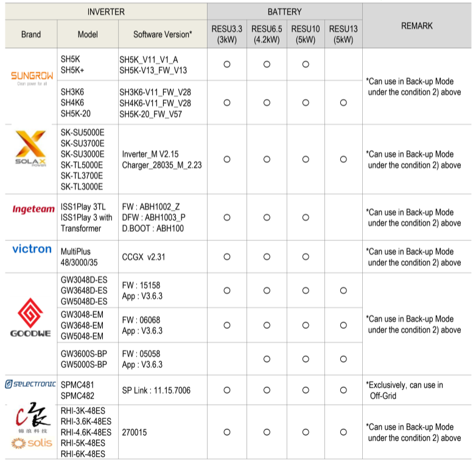Click RESU13 circle in SH3K6 row
The image size is (476, 463).
[x=343, y=103]
